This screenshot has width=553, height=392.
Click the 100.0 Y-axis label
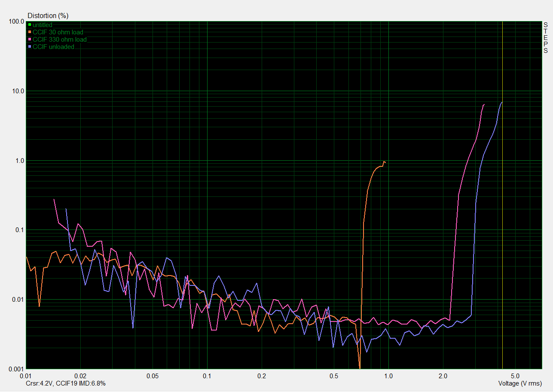click(x=15, y=21)
